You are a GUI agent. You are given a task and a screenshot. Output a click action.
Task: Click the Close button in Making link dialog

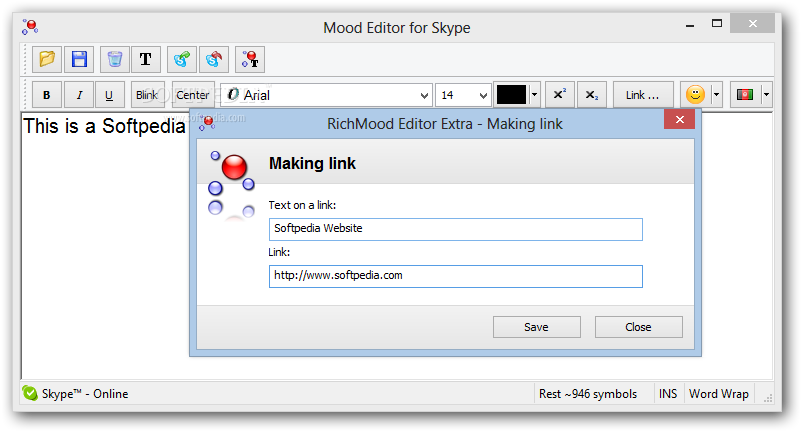tap(638, 327)
